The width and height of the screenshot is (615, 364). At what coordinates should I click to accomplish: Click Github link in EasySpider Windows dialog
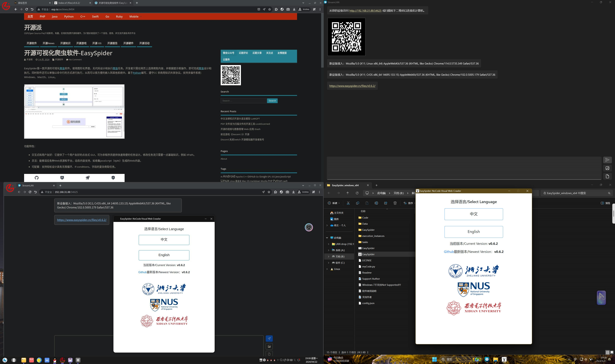coord(449,252)
